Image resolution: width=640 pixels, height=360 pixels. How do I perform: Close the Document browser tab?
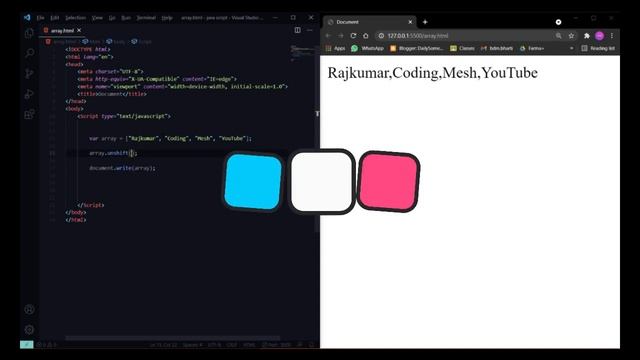coord(410,22)
